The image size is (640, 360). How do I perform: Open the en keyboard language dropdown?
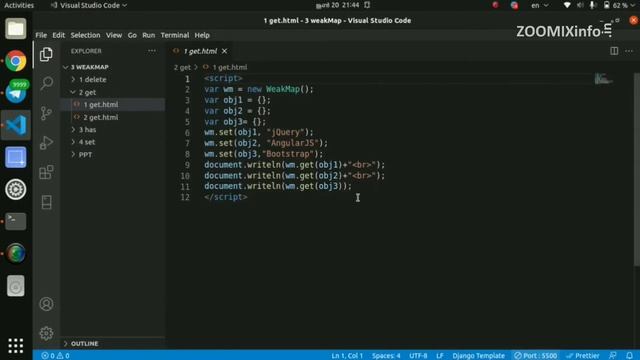(539, 5)
